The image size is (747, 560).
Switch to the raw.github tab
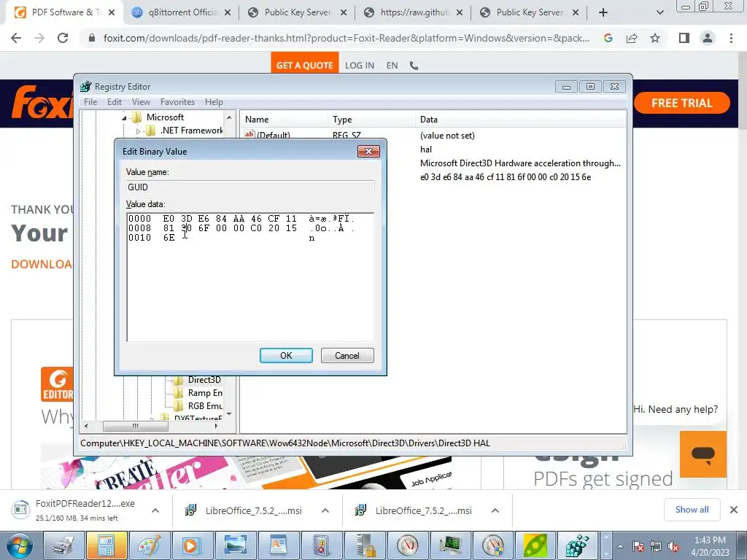[x=414, y=12]
